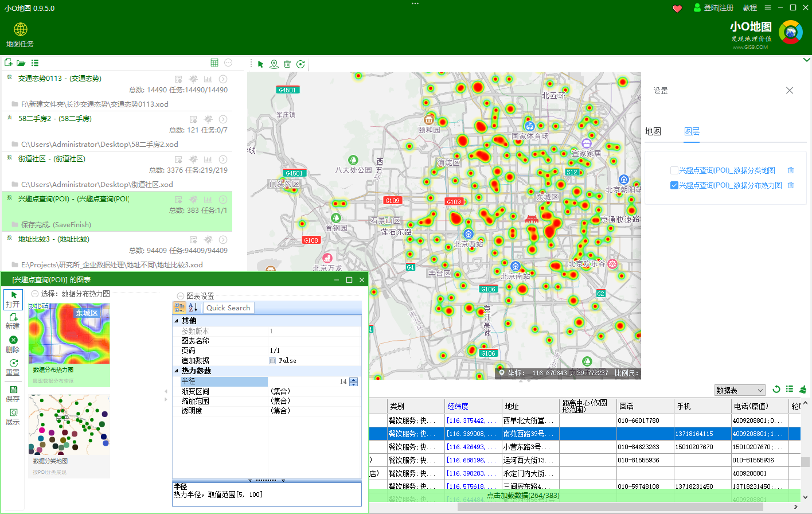Screen dimensions: 812x514
Task: Click the trash icon in map toolbar
Action: coord(287,64)
